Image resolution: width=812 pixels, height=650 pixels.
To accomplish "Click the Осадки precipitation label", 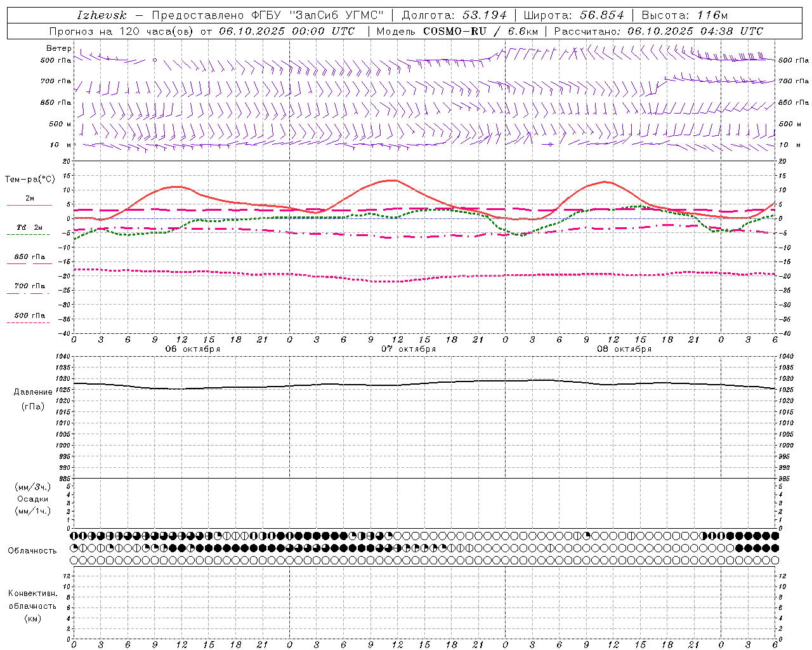I will point(33,499).
